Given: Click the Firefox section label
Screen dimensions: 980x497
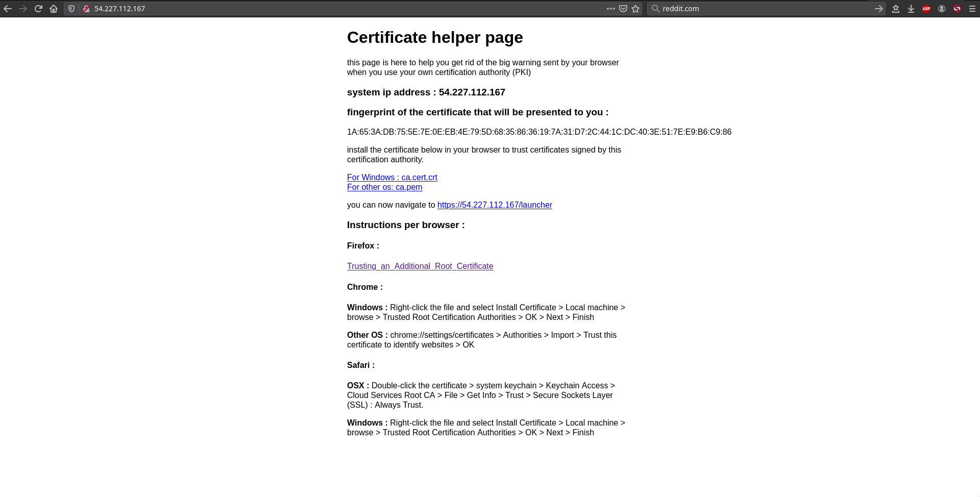Looking at the screenshot, I should point(363,245).
